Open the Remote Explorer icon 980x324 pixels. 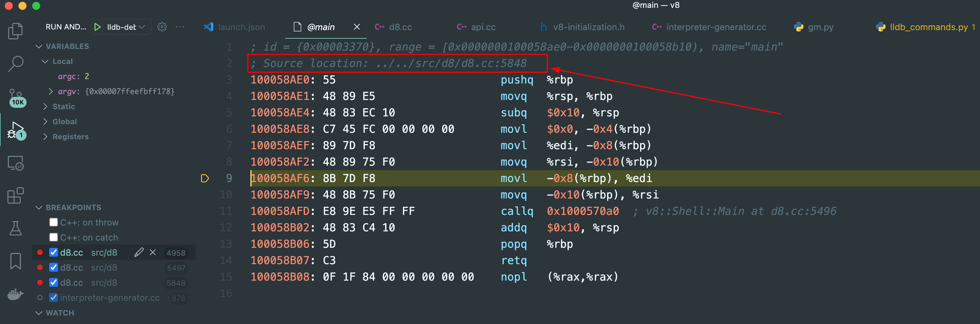click(x=15, y=163)
